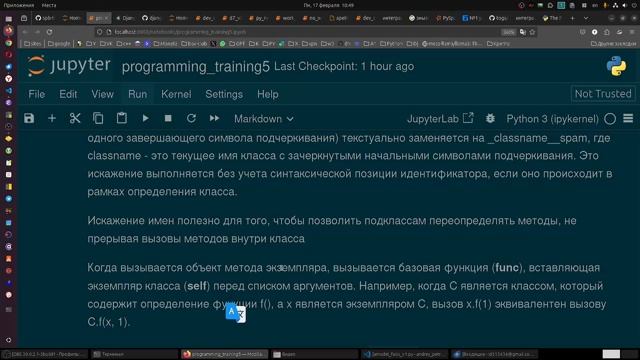Open the File menu
This screenshot has width=640, height=360.
(x=37, y=94)
